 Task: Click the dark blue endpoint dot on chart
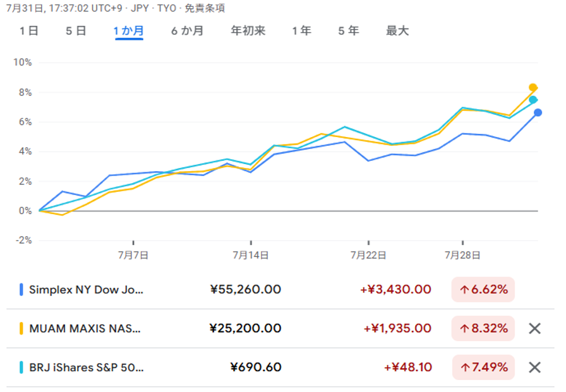(x=538, y=112)
